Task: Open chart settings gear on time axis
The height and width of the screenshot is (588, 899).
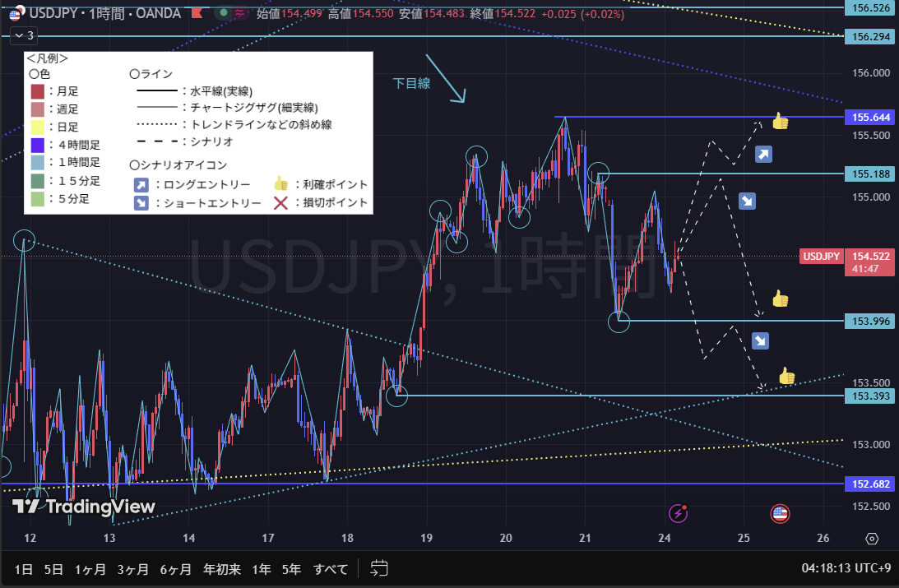Action: 872,539
